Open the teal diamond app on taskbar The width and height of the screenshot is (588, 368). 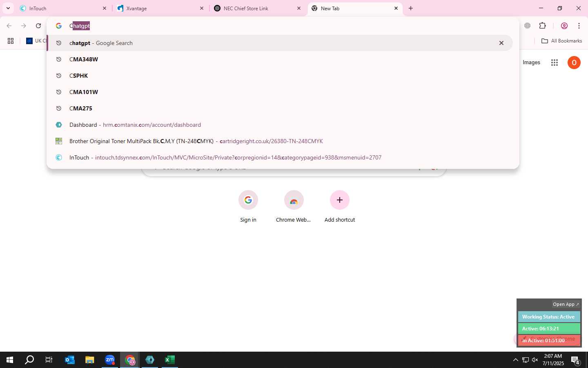click(x=150, y=360)
